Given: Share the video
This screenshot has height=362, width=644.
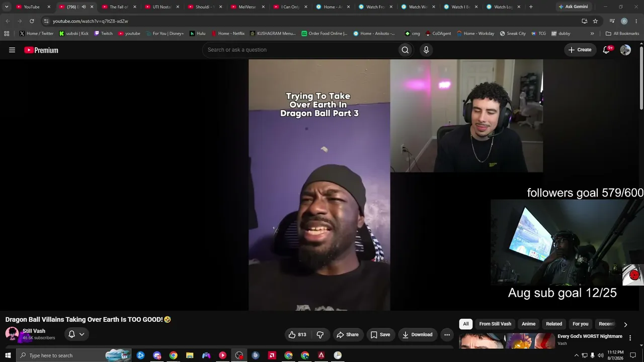Looking at the screenshot, I should click(348, 334).
